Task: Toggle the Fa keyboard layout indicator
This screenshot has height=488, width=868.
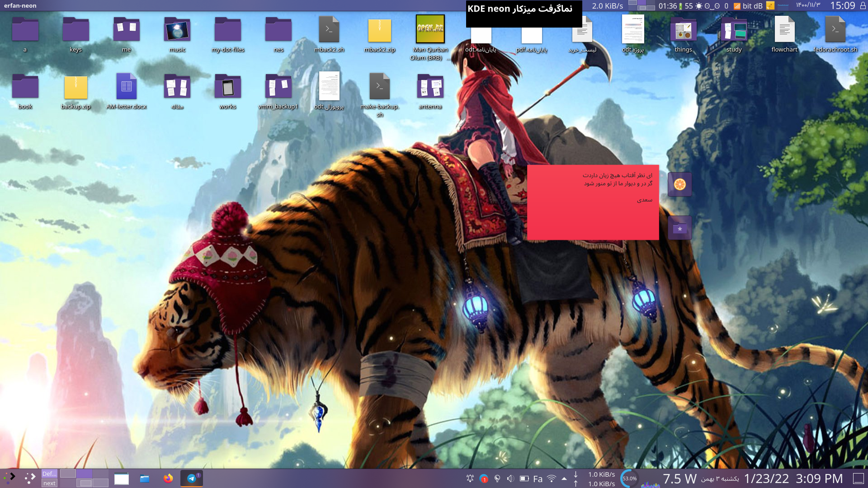Action: (x=538, y=479)
